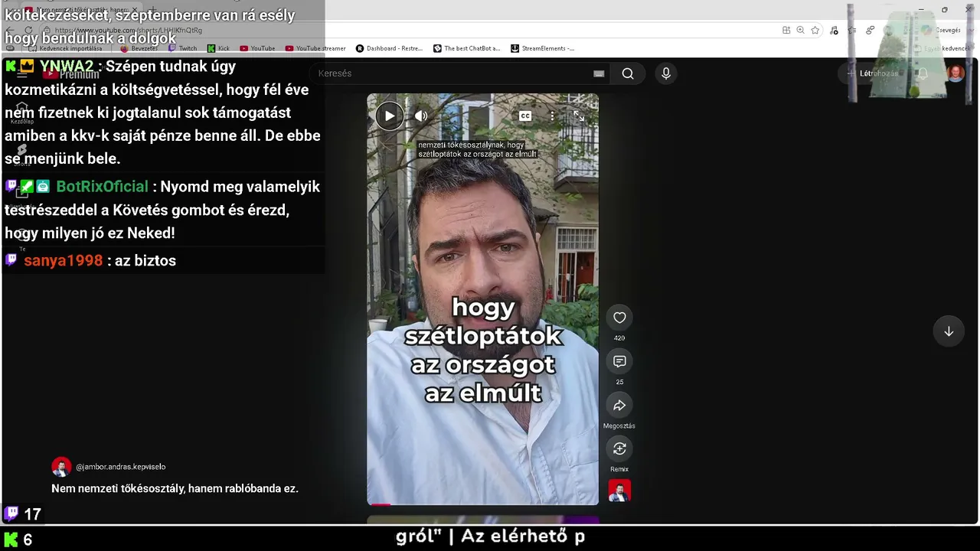Toggle closed captions on the Short
980x551 pixels.
point(525,116)
